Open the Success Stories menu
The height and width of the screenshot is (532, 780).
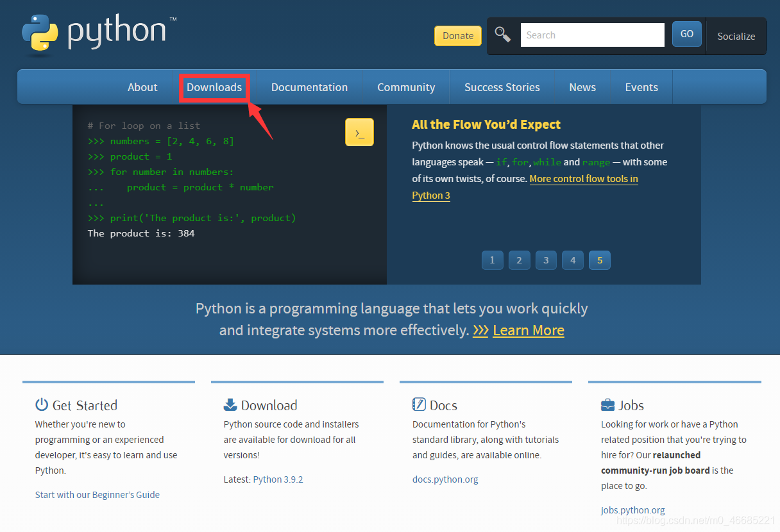(x=502, y=87)
